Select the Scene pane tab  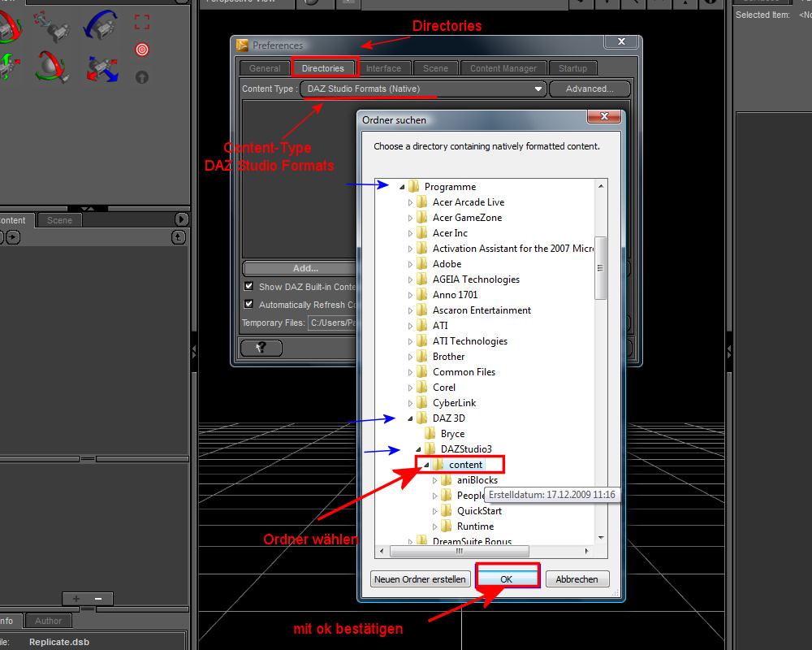coord(59,220)
